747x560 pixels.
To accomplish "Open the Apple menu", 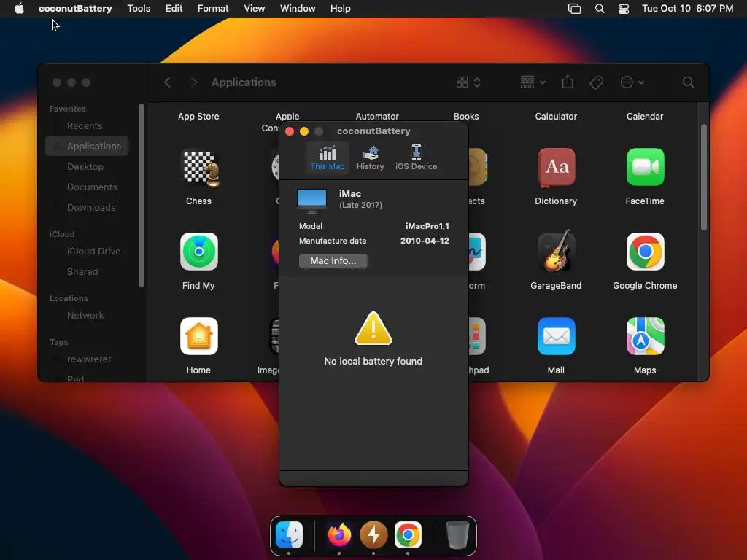I will (x=19, y=9).
